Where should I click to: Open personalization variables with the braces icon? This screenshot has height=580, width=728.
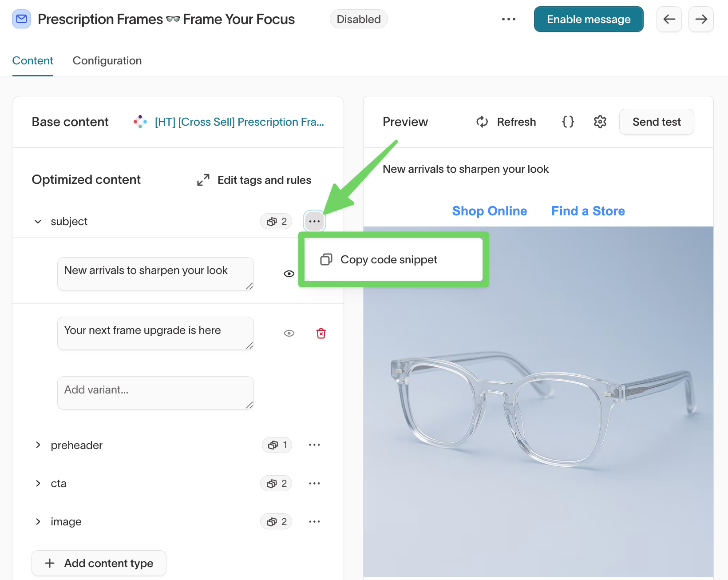click(x=568, y=122)
